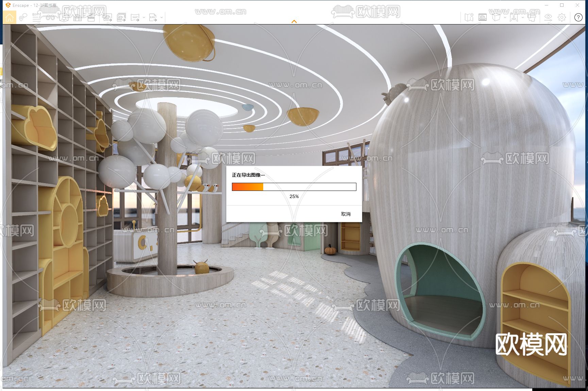Click the cube view mode icon
This screenshot has height=391, width=588.
(496, 17)
